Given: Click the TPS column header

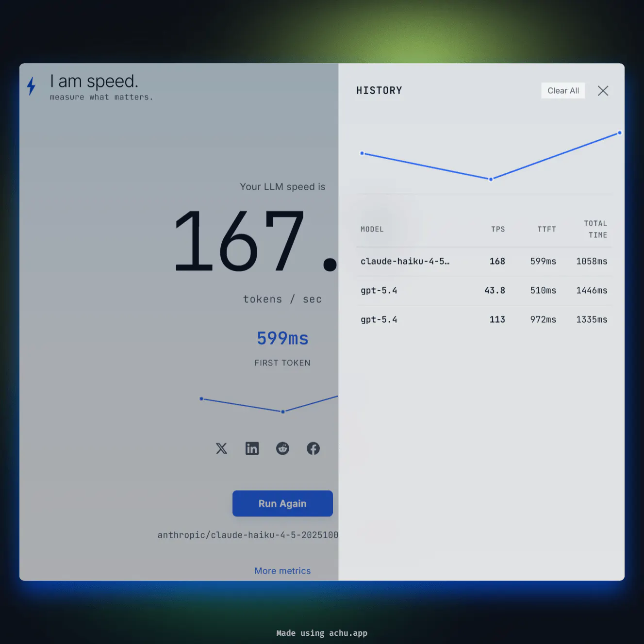Looking at the screenshot, I should pyautogui.click(x=498, y=229).
